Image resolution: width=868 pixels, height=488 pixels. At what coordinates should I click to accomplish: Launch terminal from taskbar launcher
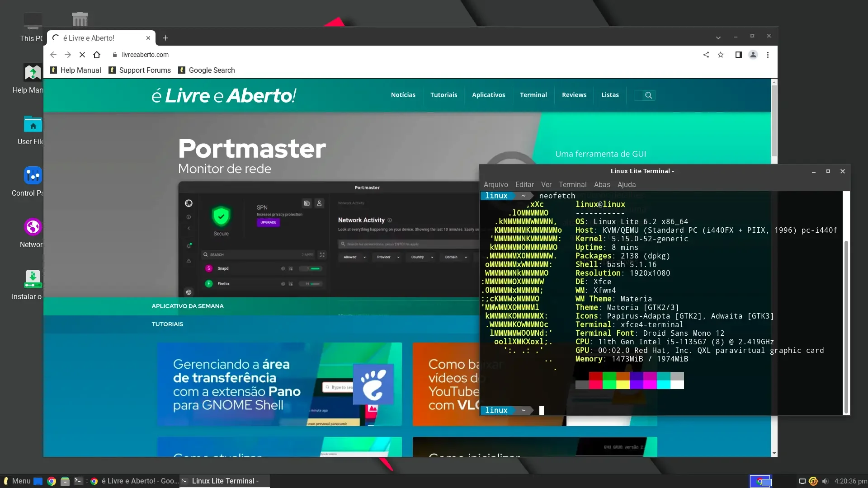(x=78, y=481)
